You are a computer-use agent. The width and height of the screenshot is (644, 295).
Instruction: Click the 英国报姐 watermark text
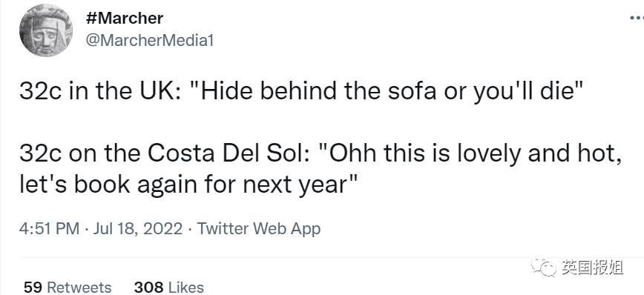(x=592, y=268)
